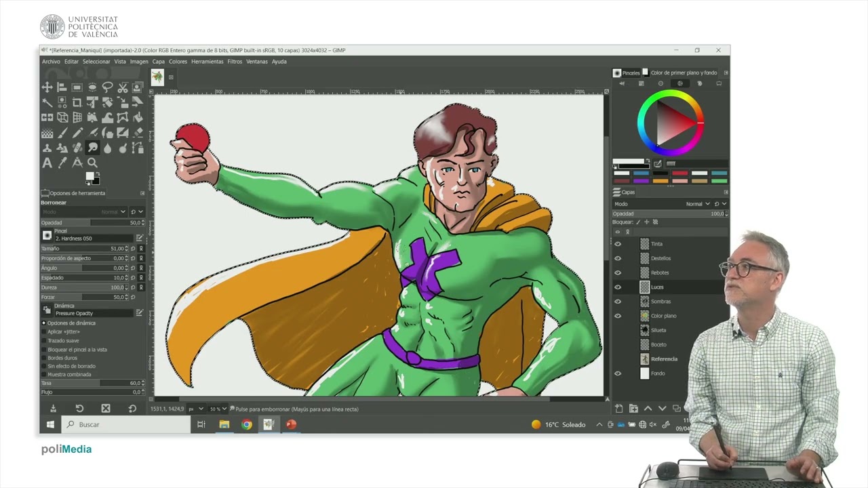Open the paint Modo dropdown in tool options
The height and width of the screenshot is (488, 868).
(85, 212)
